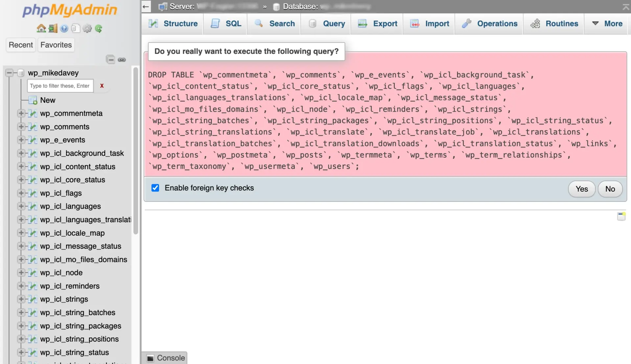
Task: Open the inline query editor icon
Action: pyautogui.click(x=621, y=216)
